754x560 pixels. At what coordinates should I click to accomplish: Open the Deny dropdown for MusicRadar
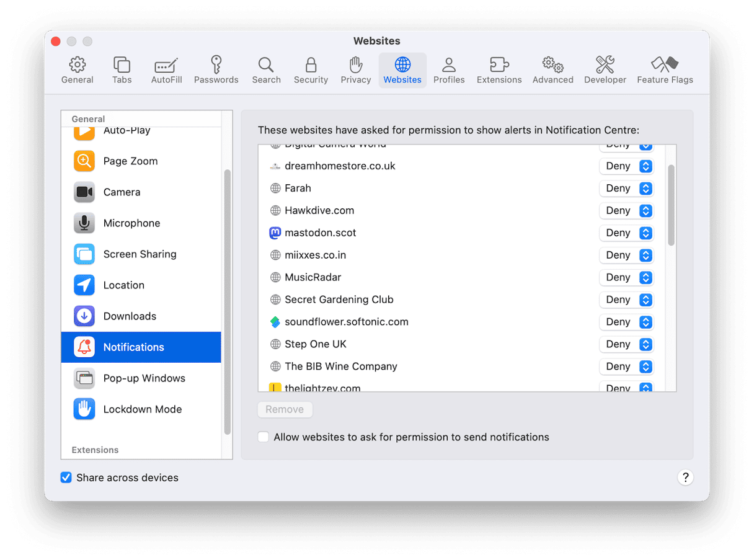[626, 277]
